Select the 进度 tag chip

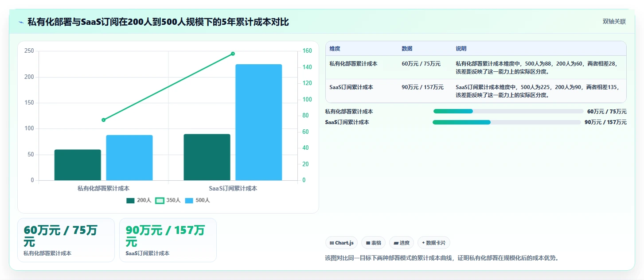pos(401,243)
